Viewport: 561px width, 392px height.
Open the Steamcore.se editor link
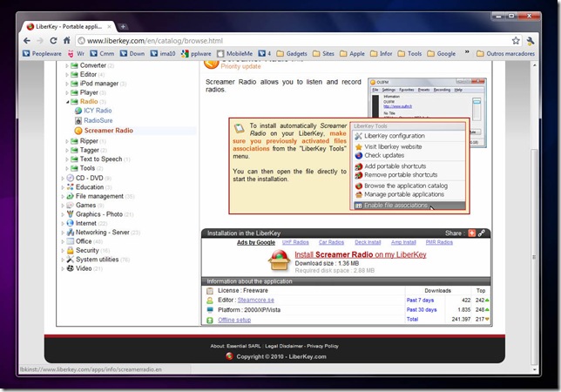point(256,300)
